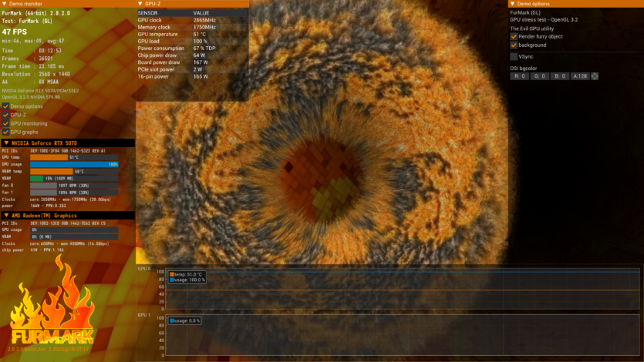Collapse the NVIDIA GeForce RTX 5070 section
The image size is (644, 362).
[6, 143]
